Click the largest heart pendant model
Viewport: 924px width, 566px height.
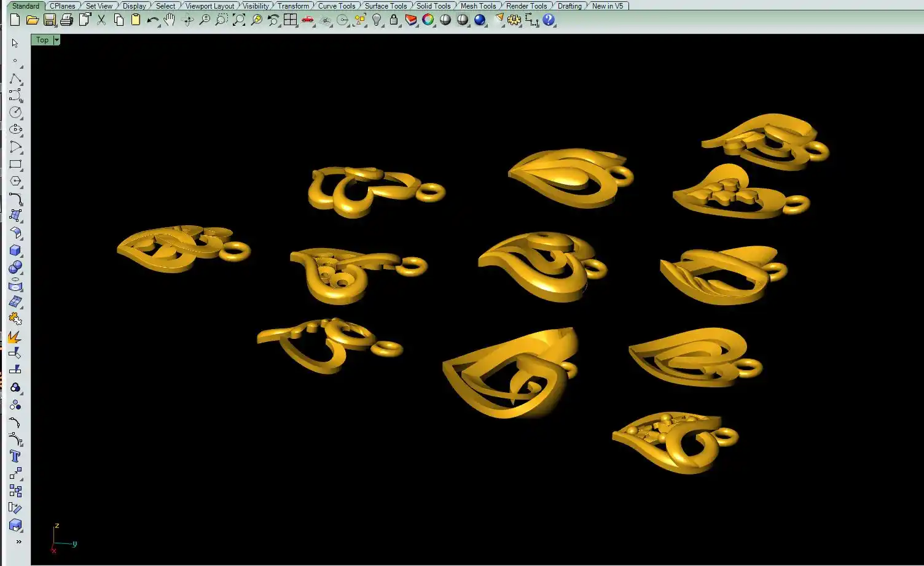510,374
